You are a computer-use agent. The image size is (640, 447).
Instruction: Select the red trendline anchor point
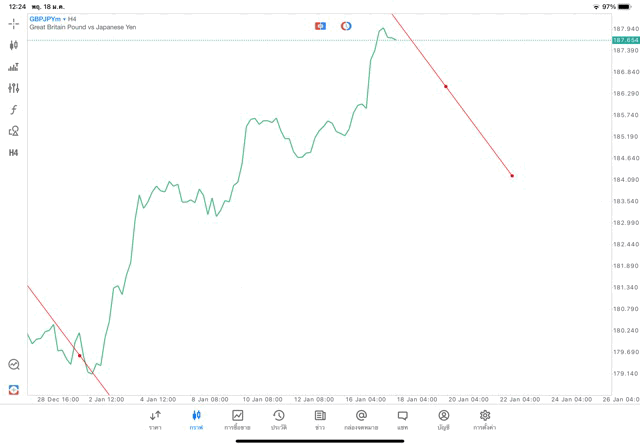click(x=446, y=87)
